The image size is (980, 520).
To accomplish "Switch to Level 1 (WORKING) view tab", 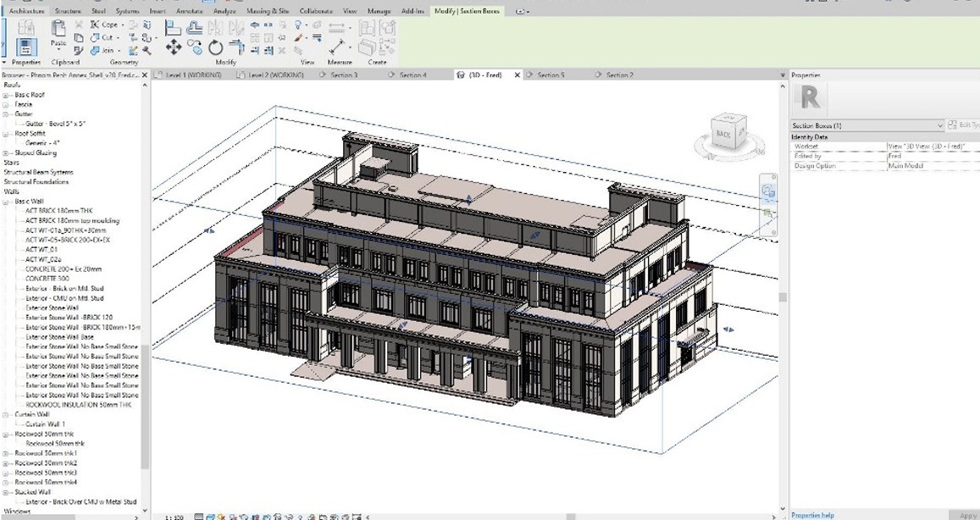I will click(192, 75).
